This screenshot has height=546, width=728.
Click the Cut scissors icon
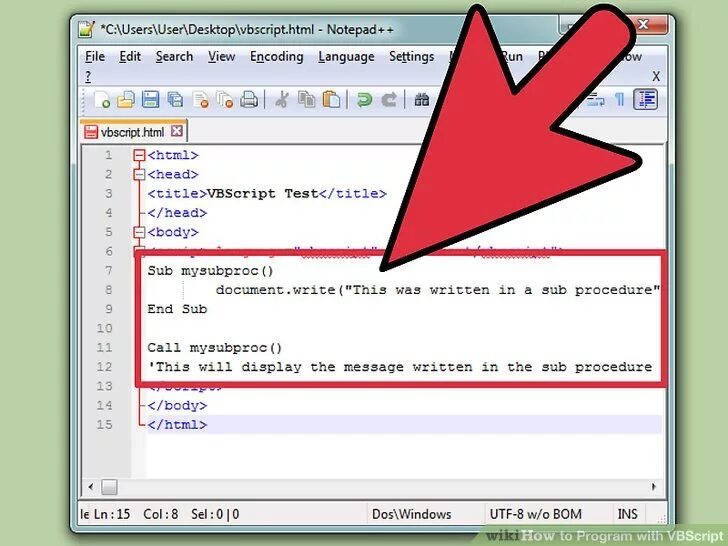[282, 100]
